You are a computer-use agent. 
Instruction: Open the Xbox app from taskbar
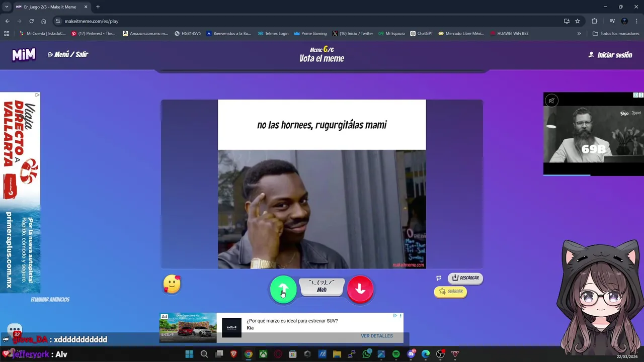point(263,354)
